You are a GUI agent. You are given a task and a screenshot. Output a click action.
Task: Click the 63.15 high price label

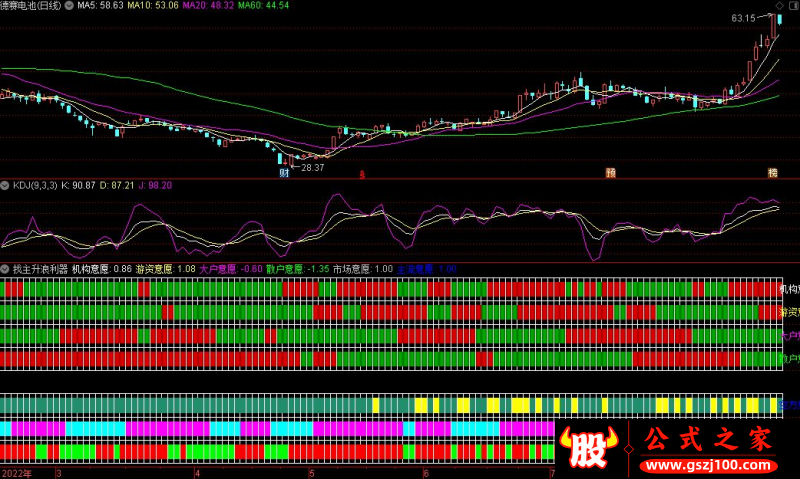(x=743, y=18)
